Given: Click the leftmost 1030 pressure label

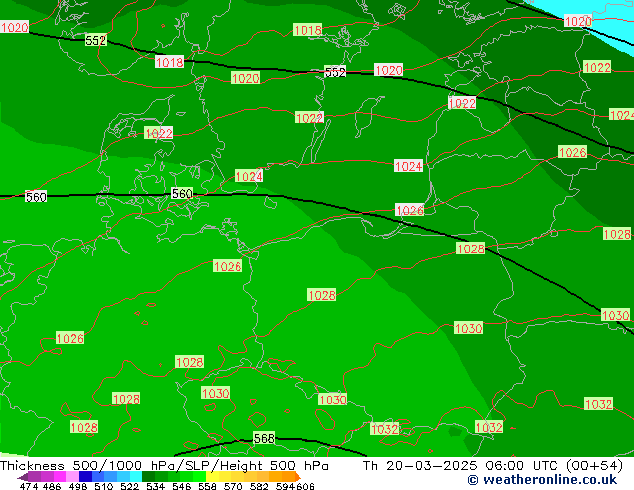Looking at the screenshot, I should [216, 393].
